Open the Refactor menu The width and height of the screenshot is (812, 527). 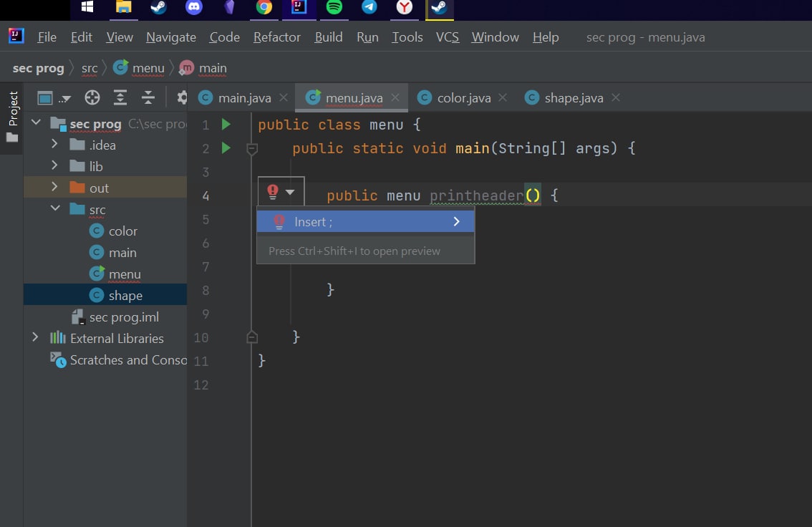276,37
